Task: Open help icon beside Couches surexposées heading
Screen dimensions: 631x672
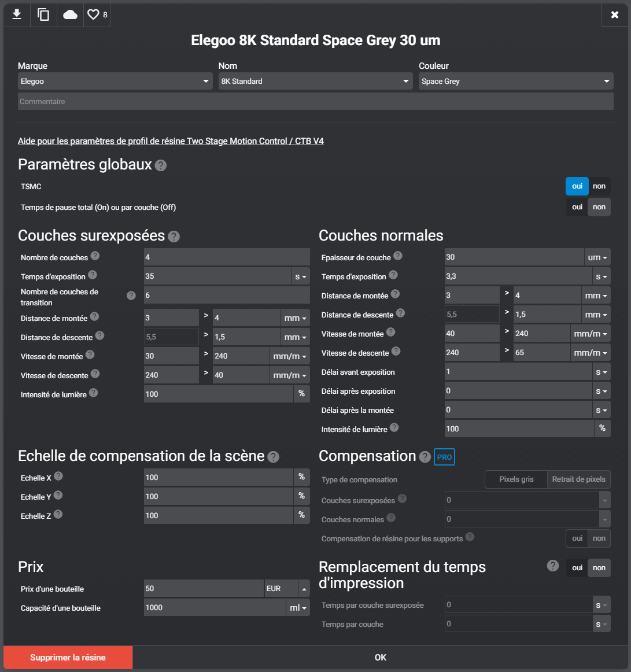Action: [x=174, y=237]
